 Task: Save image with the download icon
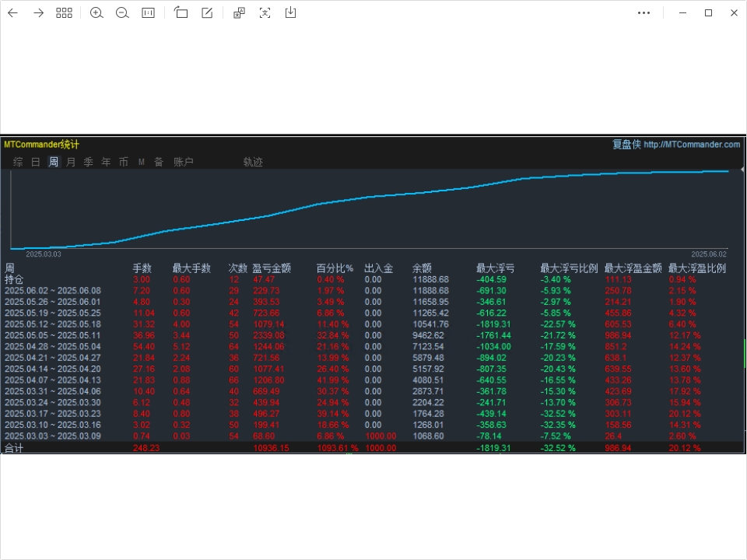[x=290, y=13]
